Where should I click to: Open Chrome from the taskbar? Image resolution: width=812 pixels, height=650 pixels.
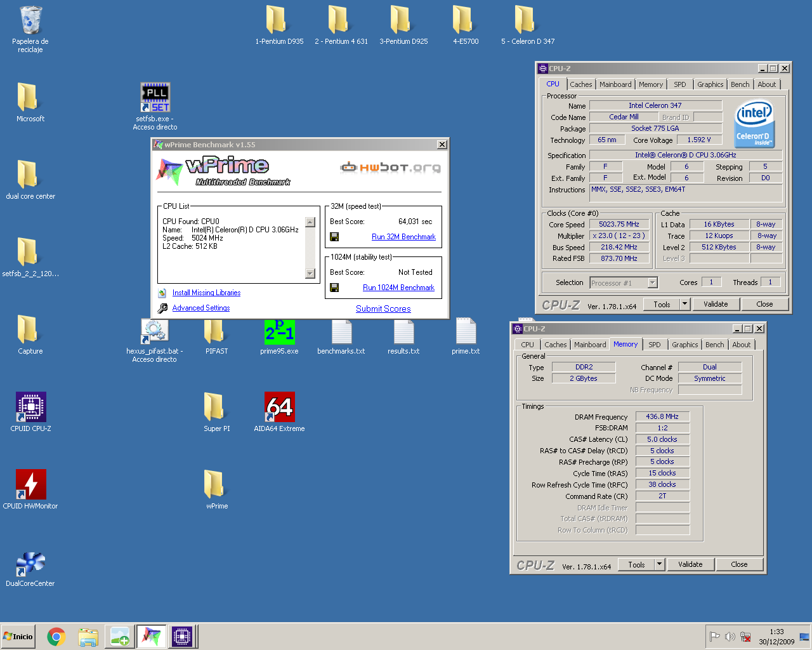[x=56, y=637]
